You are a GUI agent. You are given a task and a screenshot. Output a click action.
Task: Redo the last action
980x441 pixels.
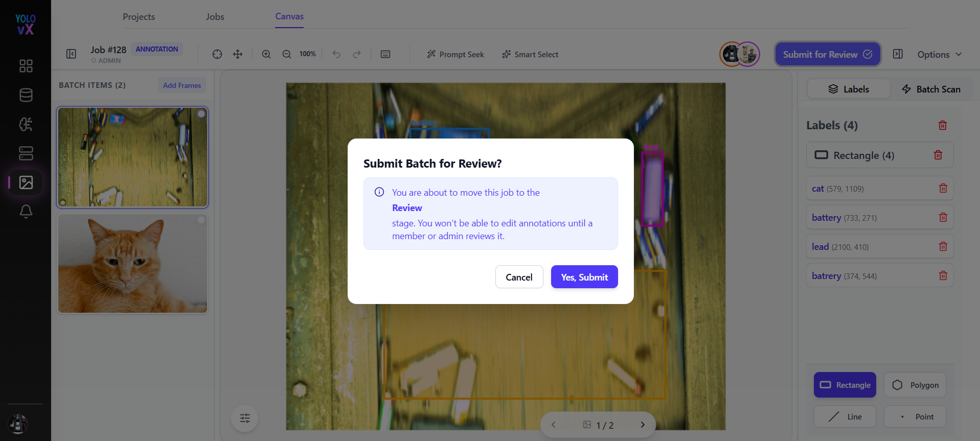tap(357, 54)
